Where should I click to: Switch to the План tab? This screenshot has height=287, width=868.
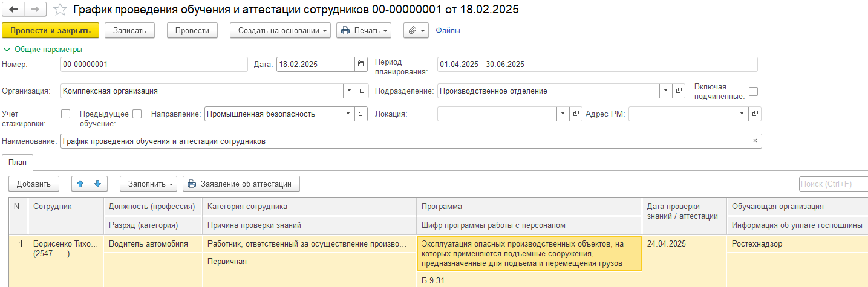(18, 162)
